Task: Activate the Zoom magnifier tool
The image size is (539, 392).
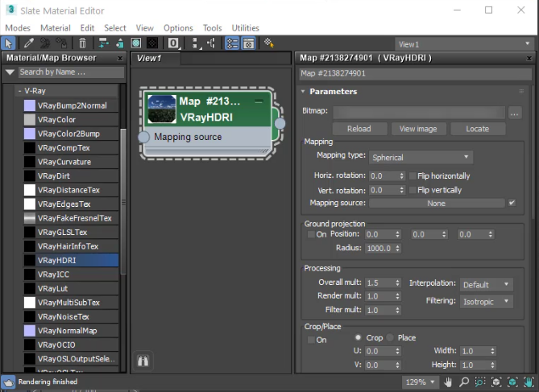Action: click(x=464, y=382)
